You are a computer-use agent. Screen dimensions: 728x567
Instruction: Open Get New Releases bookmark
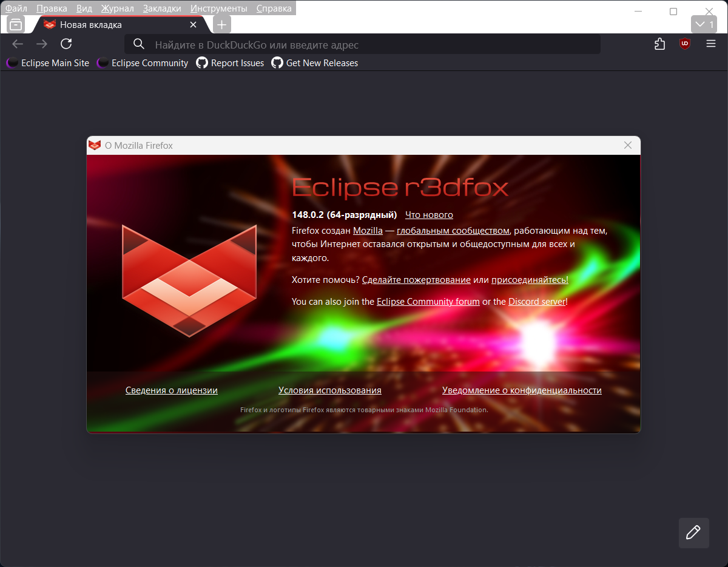click(315, 63)
